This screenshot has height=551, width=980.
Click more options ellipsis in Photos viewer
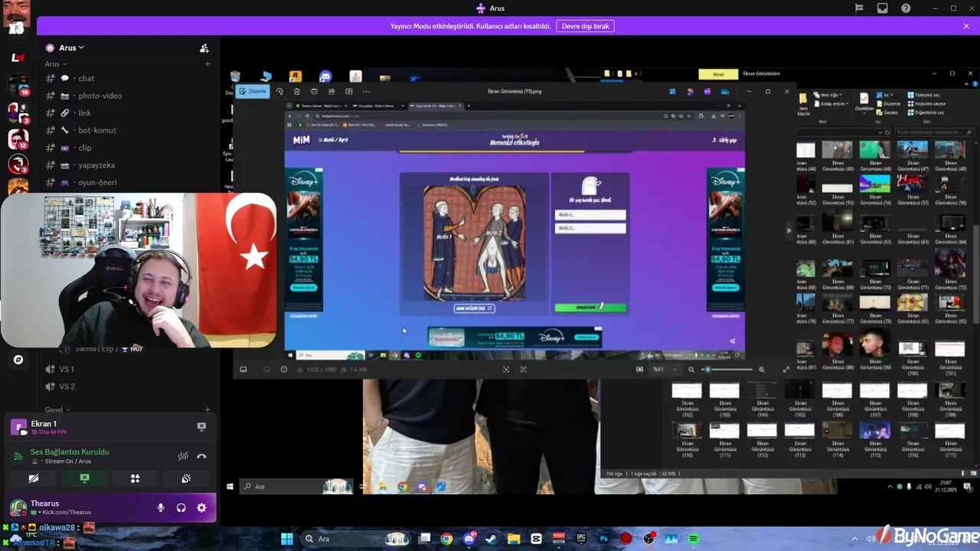[x=366, y=92]
